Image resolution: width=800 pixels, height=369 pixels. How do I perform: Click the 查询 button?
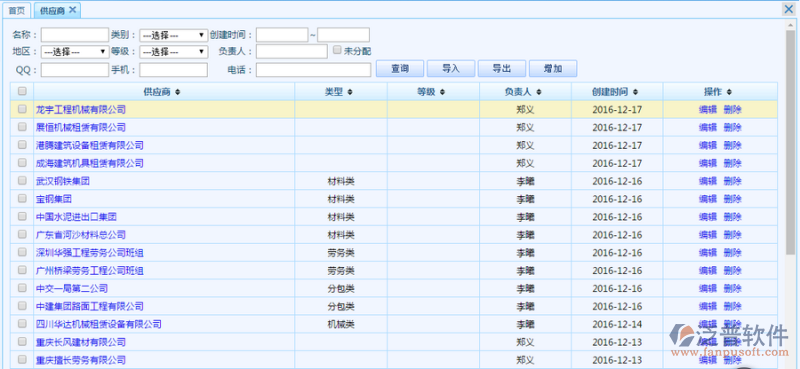(400, 68)
